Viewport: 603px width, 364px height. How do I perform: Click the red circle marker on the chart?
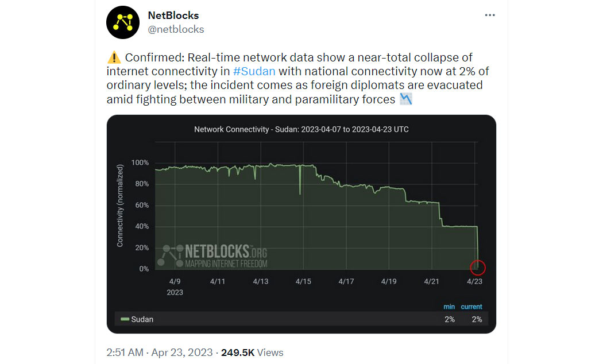click(478, 268)
